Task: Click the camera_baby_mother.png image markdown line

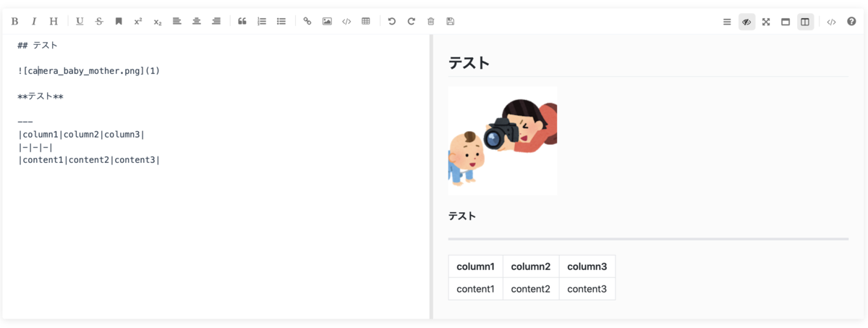Action: point(88,71)
